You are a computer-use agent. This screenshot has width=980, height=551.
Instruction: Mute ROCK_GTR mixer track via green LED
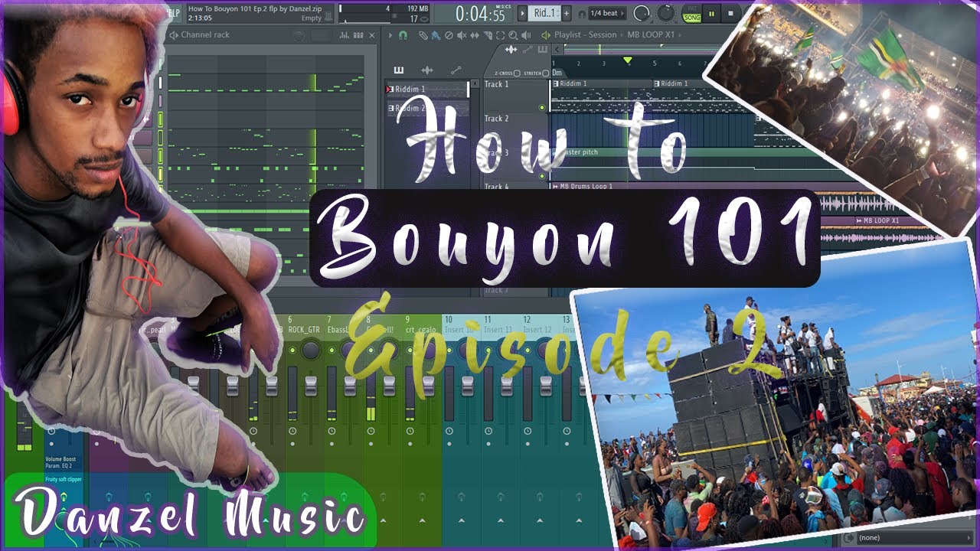[x=292, y=350]
